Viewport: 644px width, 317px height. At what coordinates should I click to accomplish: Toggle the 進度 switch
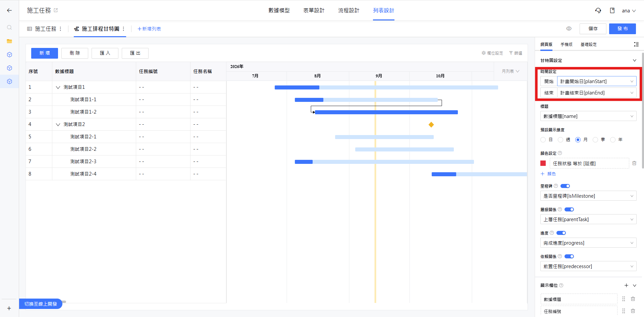click(x=561, y=233)
